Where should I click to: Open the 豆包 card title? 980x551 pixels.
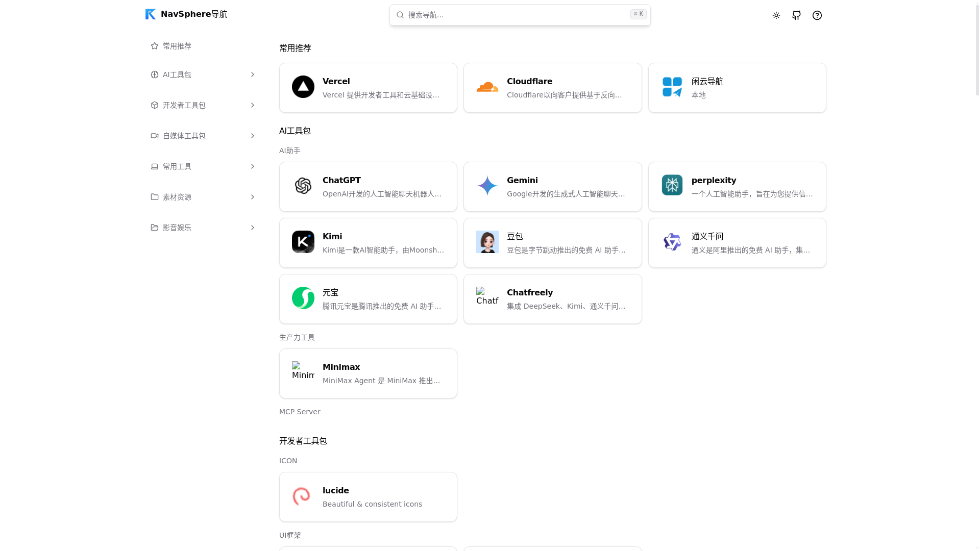514,236
